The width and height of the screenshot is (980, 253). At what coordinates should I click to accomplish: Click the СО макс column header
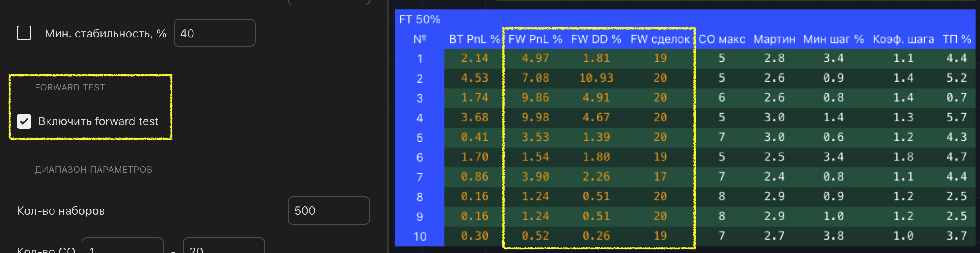[x=722, y=39]
